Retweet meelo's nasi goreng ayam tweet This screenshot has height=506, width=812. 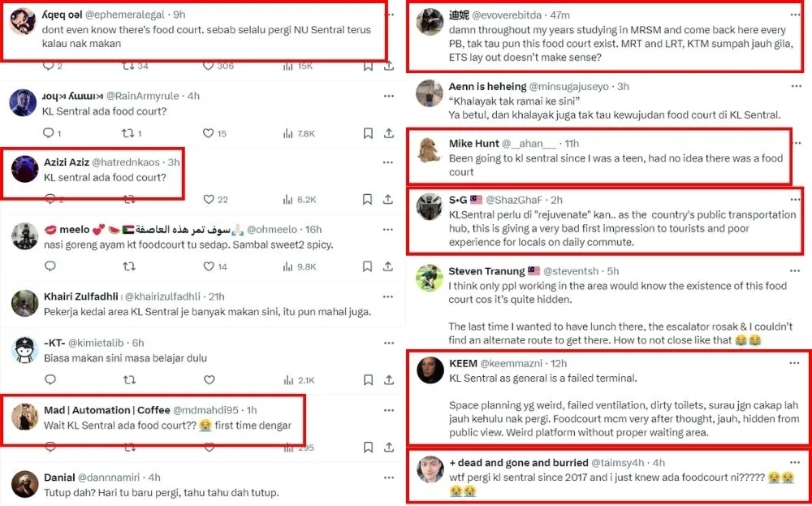tap(127, 266)
